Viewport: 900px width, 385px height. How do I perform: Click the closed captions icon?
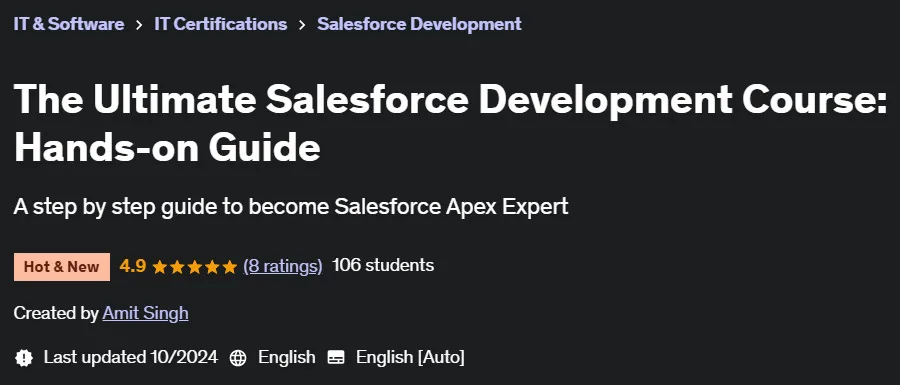tap(336, 358)
